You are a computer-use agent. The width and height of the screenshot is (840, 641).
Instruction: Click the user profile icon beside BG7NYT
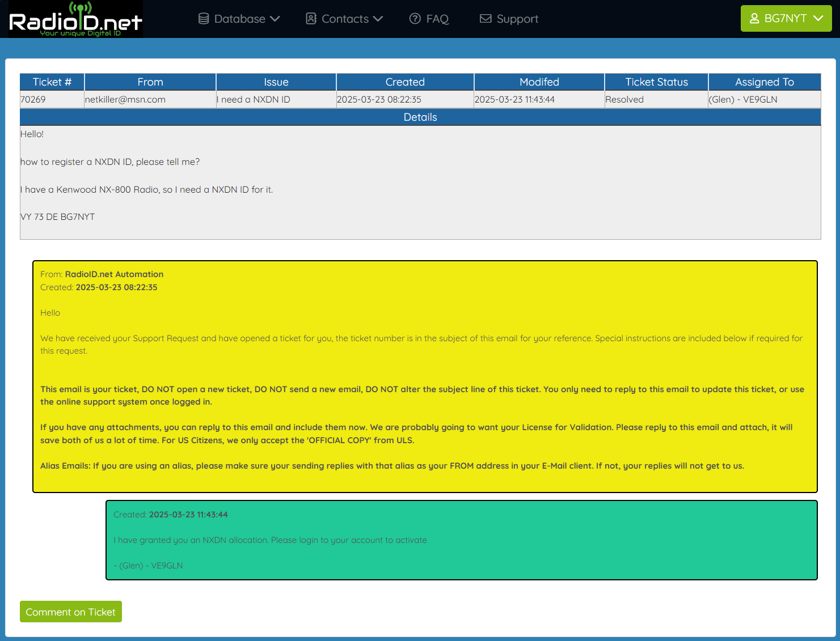click(x=754, y=19)
